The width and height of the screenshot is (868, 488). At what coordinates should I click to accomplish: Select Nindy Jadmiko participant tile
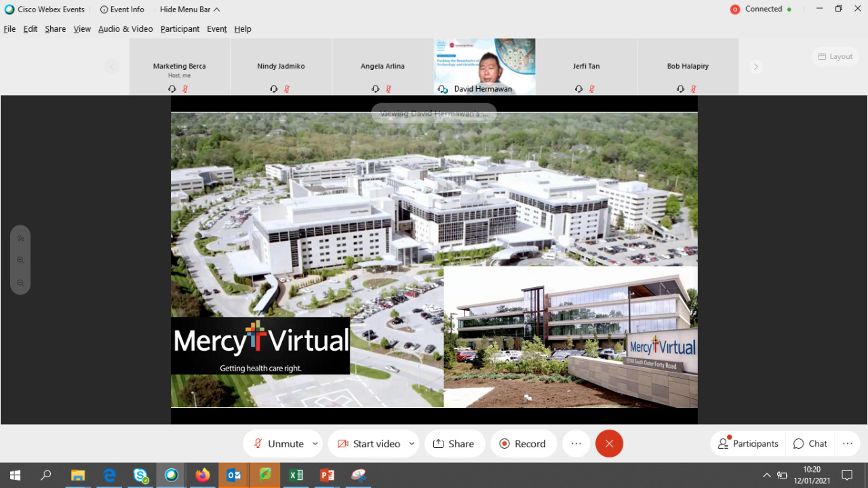pyautogui.click(x=281, y=67)
